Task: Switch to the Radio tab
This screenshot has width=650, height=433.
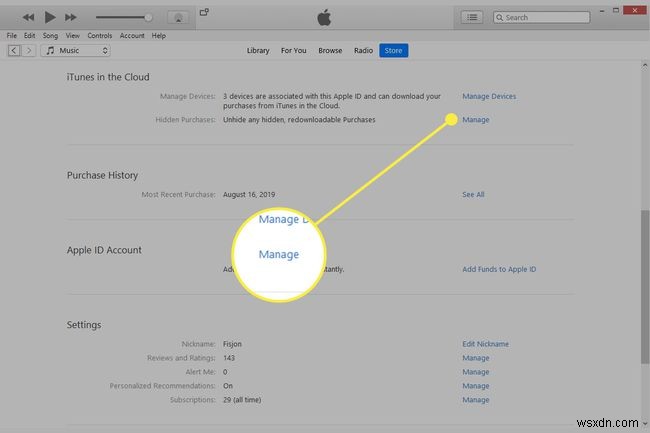Action: 363,51
